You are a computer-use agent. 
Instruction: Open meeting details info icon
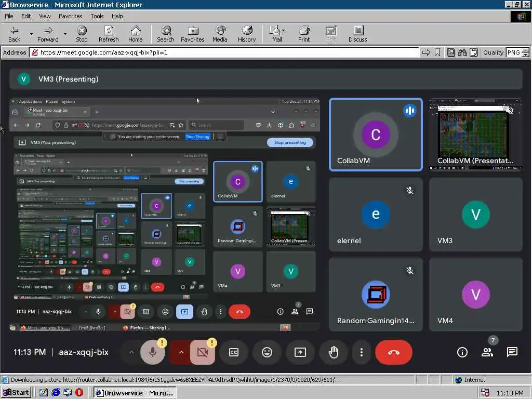click(462, 352)
